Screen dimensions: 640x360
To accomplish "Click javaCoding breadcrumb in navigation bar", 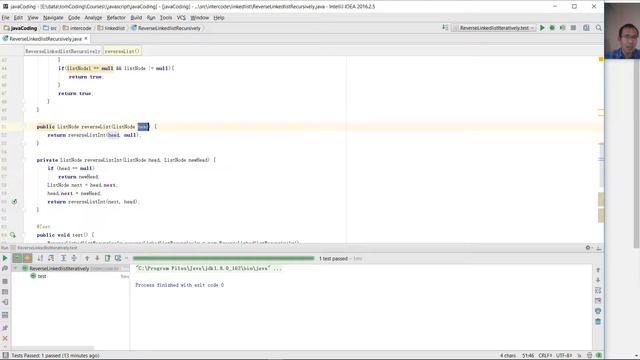I will coord(20,28).
